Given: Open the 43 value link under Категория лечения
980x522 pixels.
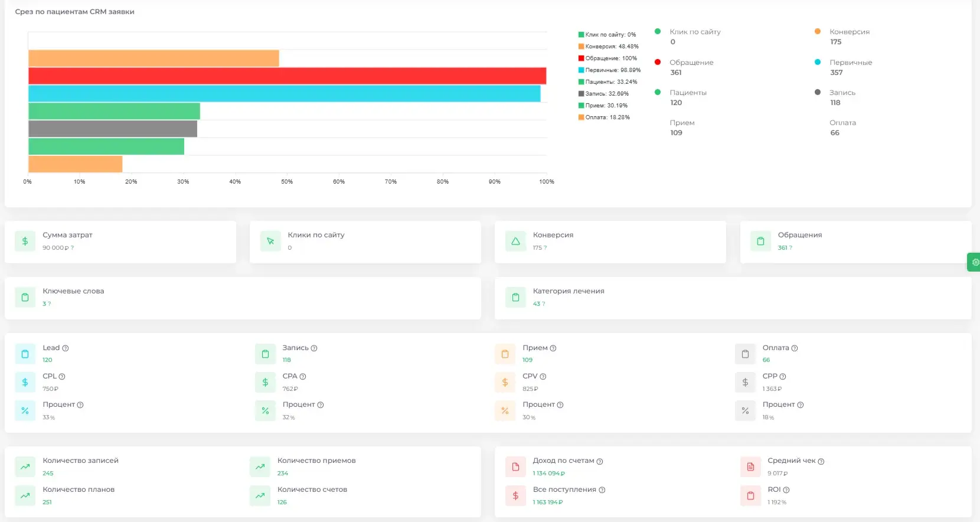Looking at the screenshot, I should pos(537,304).
